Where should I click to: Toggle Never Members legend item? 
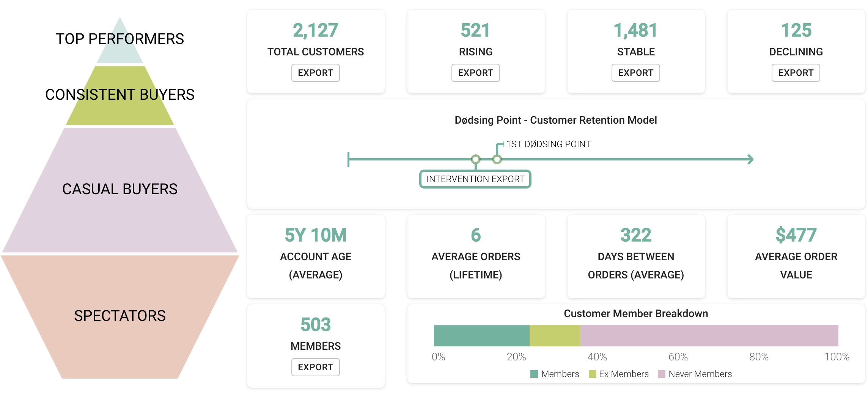tap(695, 374)
